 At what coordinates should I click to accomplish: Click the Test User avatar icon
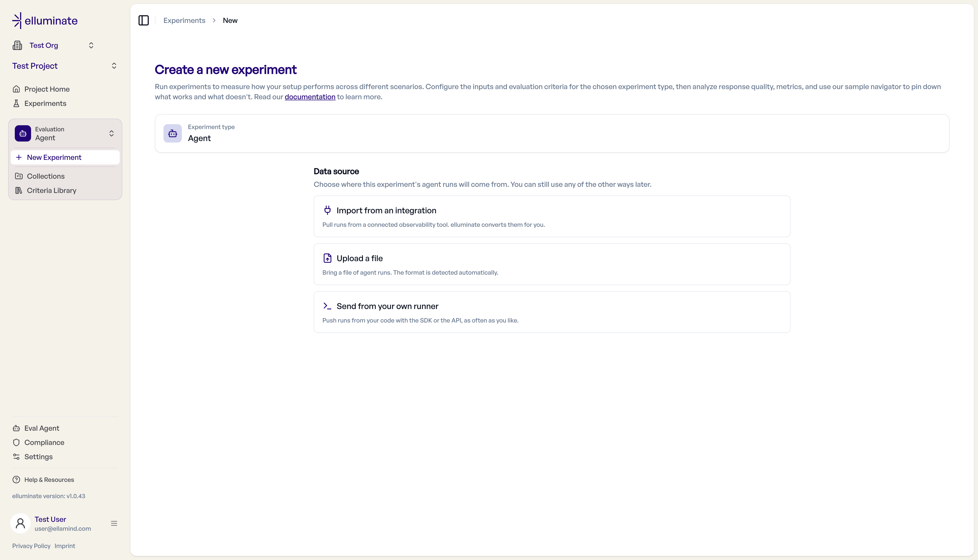(x=20, y=523)
